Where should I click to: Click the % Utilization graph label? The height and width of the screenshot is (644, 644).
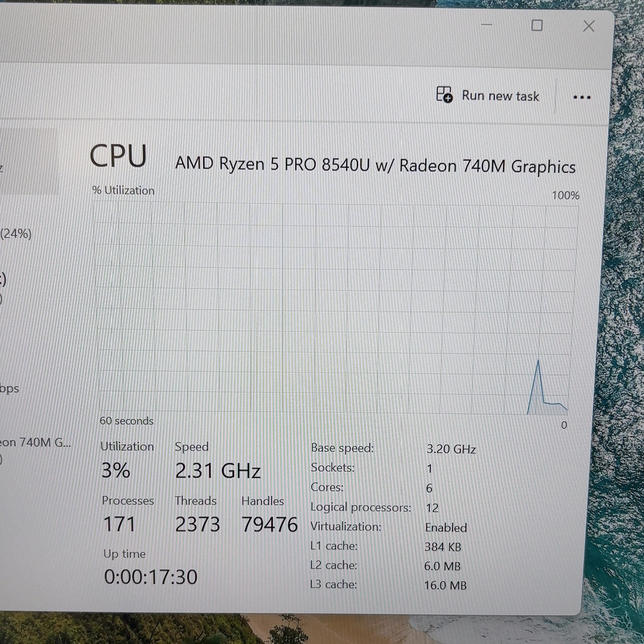click(123, 191)
